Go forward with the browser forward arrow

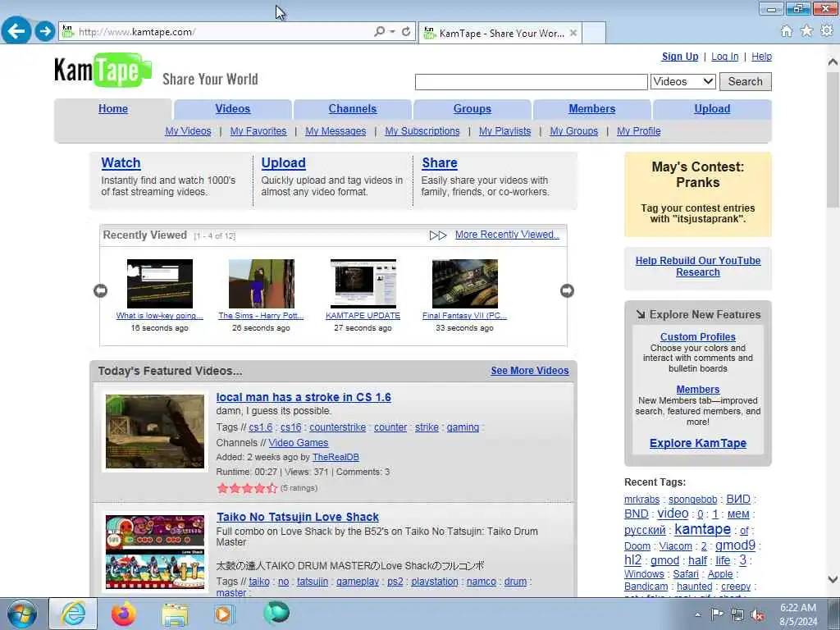[x=45, y=31]
